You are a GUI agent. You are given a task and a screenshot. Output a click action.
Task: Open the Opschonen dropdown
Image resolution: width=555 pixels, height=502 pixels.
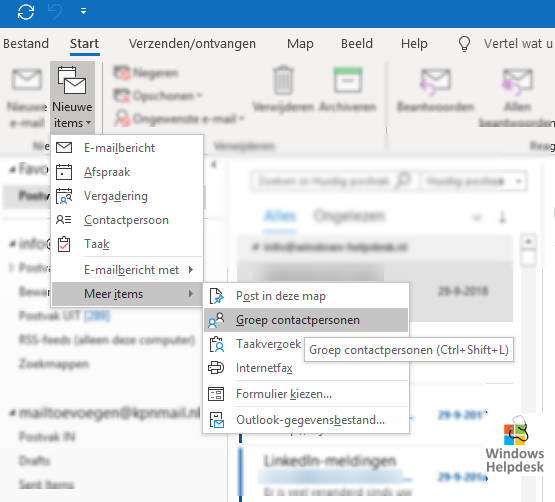click(x=158, y=96)
